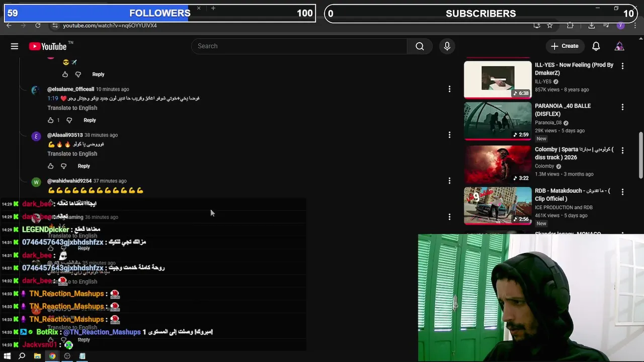644x362 pixels.
Task: Open browser downloads icon
Action: 592,25
